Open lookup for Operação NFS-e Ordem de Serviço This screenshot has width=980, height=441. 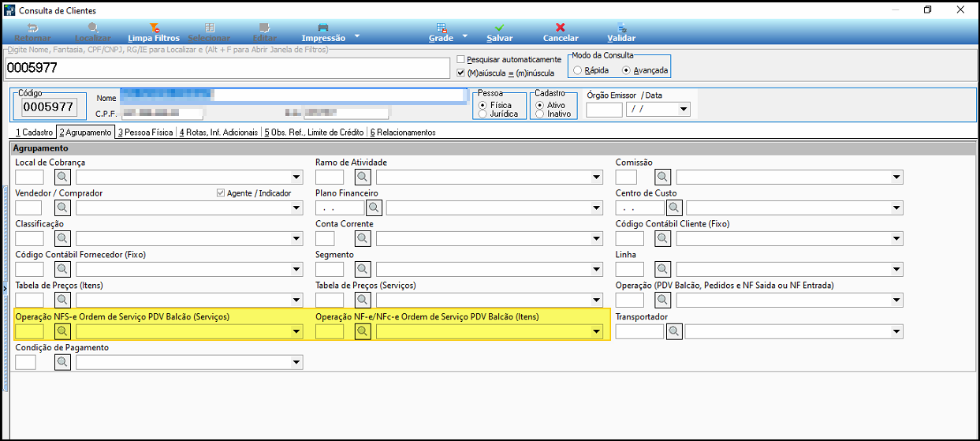tap(62, 331)
